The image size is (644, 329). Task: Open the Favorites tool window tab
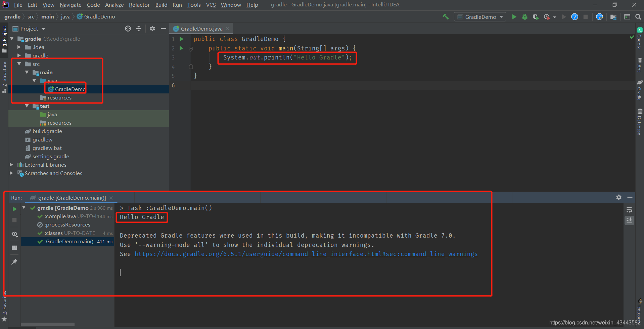click(x=4, y=307)
